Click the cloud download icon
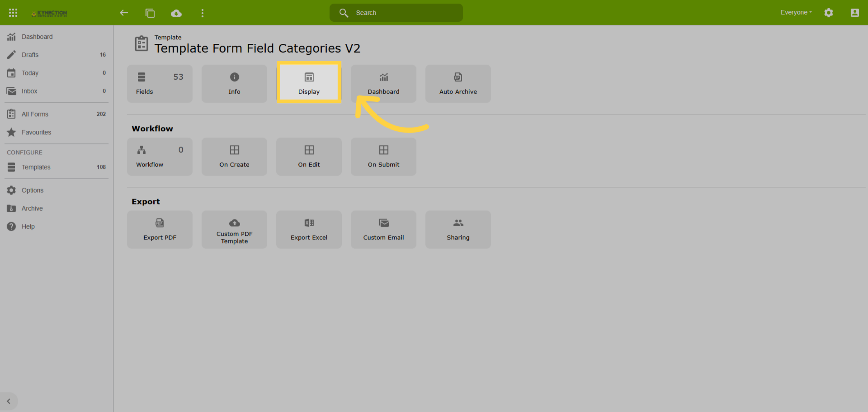This screenshot has width=868, height=412. (x=176, y=13)
